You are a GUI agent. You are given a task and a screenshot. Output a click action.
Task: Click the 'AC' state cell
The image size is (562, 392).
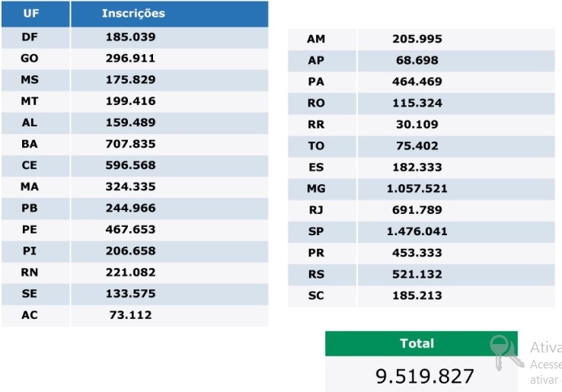coord(30,315)
